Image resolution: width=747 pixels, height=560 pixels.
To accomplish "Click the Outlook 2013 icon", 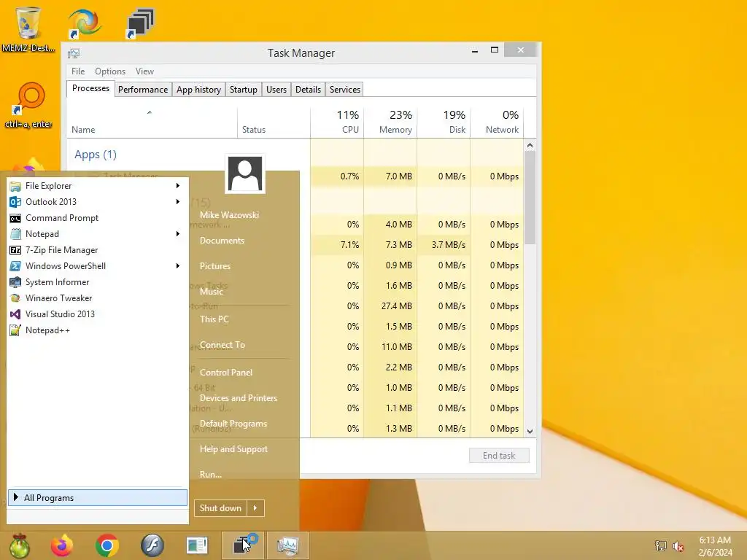I will (x=15, y=202).
